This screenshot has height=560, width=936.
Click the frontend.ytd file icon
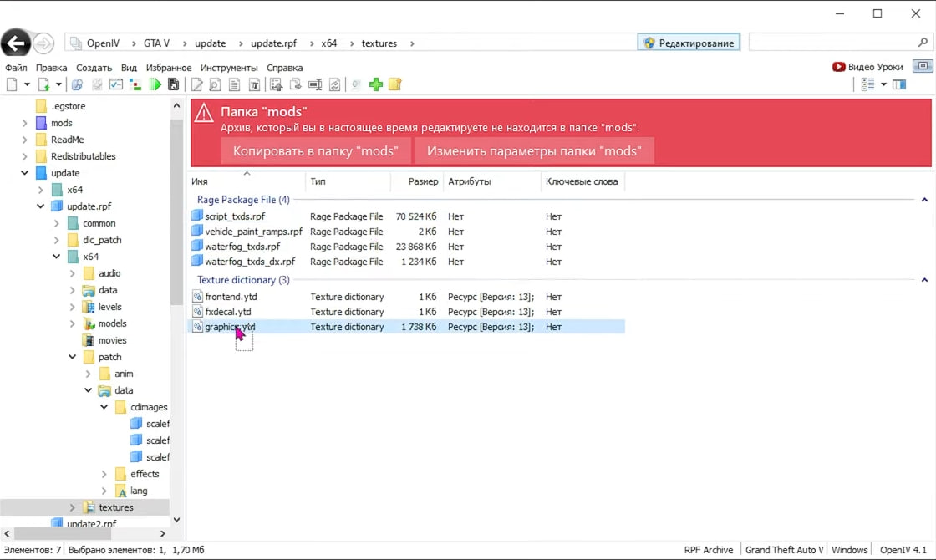[197, 297]
